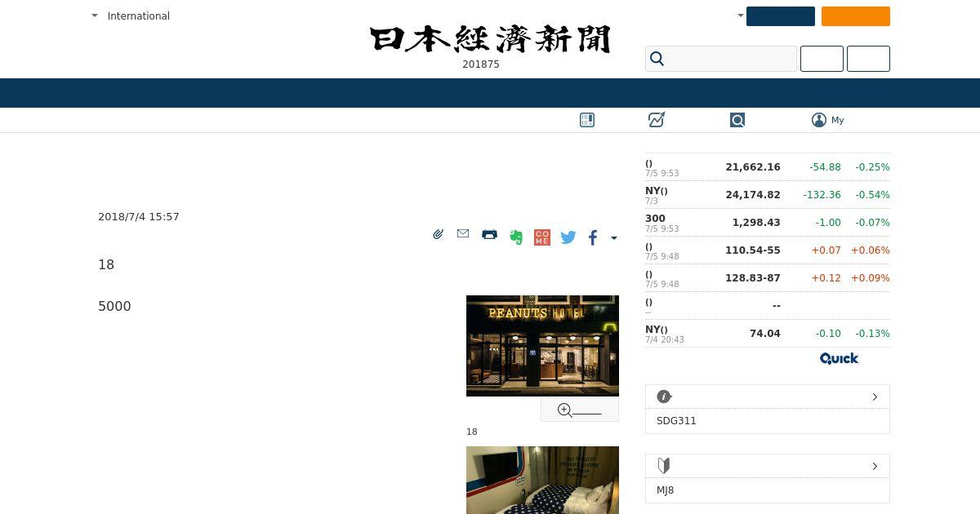Expand the chevron in the SDG311 box
Viewport: 980px width, 514px height.
[x=875, y=397]
